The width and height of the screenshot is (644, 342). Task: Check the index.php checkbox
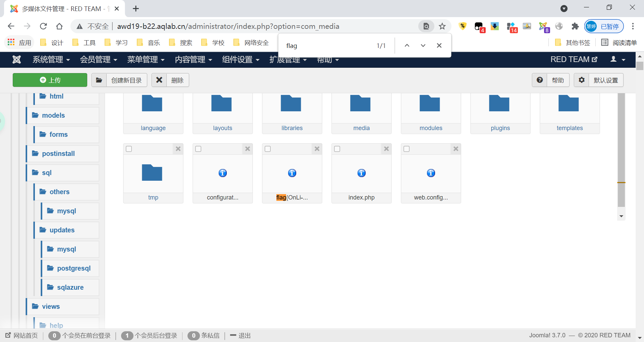tap(337, 149)
